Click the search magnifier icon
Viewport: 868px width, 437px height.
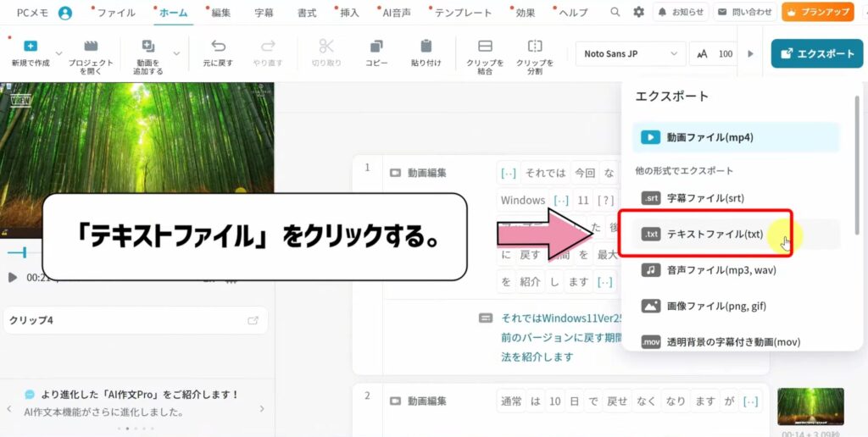point(615,13)
